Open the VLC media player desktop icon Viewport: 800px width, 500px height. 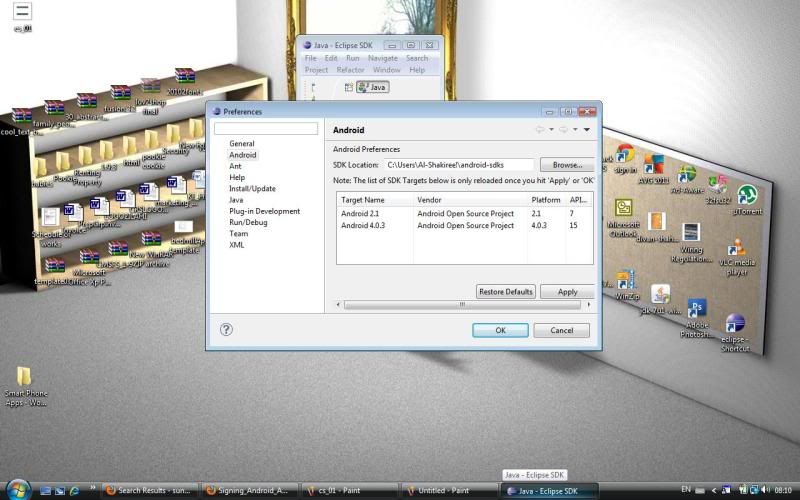(x=737, y=248)
